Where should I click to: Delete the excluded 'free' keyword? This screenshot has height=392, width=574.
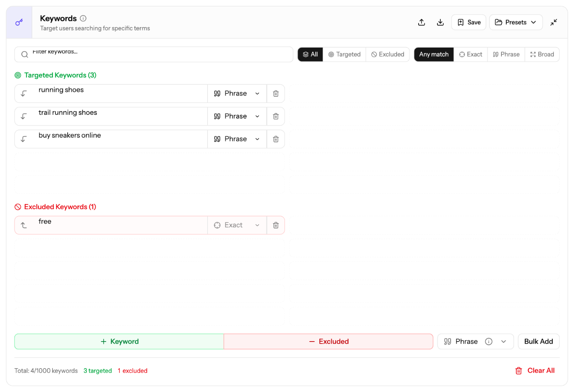276,225
